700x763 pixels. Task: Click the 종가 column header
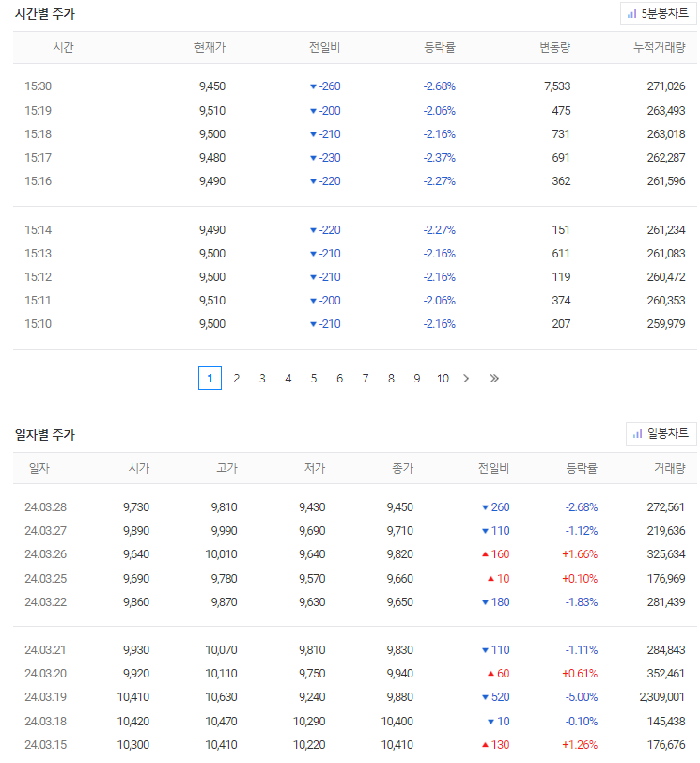(403, 468)
